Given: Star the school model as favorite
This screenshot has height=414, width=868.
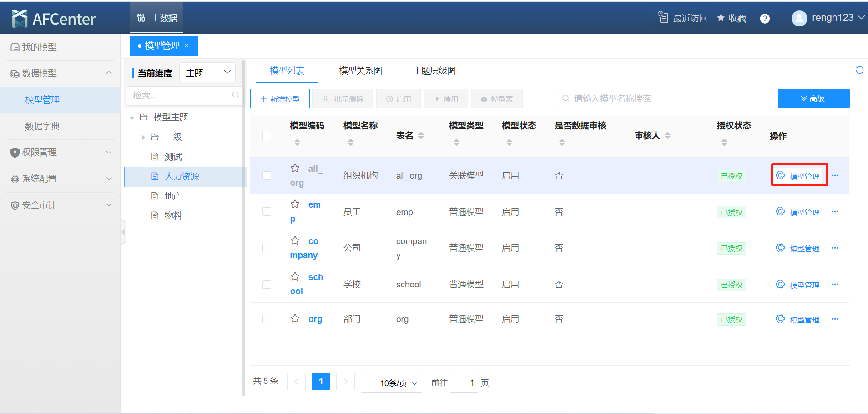Looking at the screenshot, I should pyautogui.click(x=295, y=276).
